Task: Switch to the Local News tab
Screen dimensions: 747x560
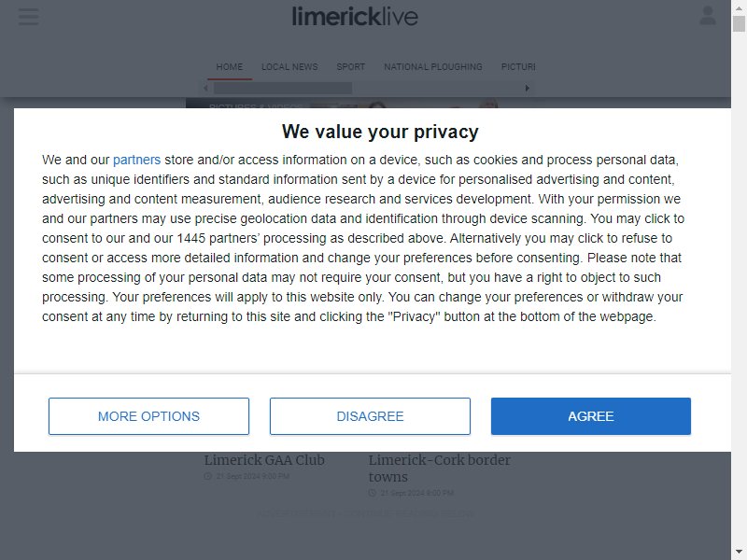Action: 289,66
